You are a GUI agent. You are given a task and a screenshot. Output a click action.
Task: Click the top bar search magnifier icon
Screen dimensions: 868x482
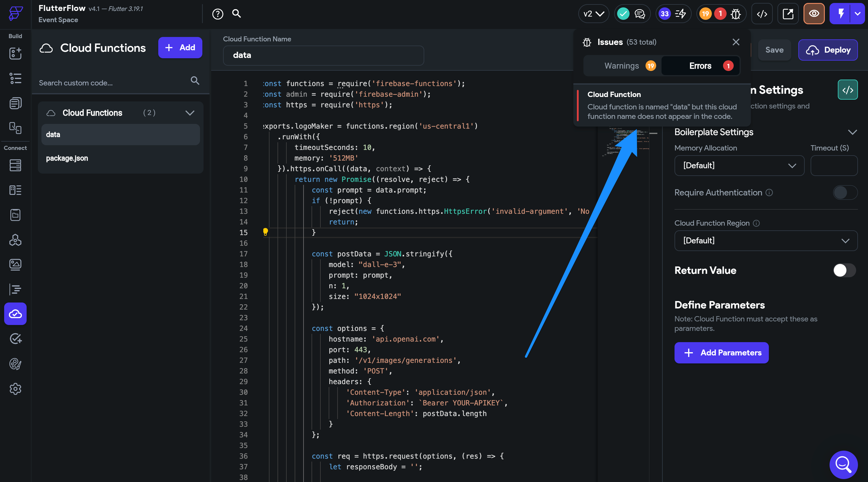coord(237,14)
